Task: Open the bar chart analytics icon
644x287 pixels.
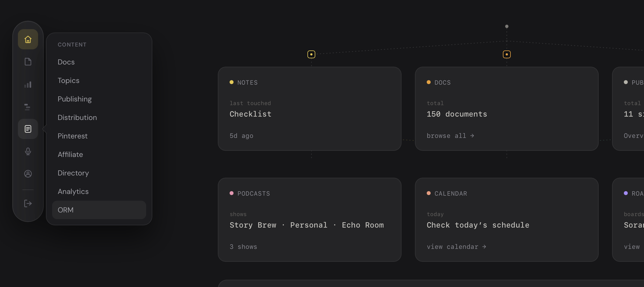Action: [x=28, y=84]
